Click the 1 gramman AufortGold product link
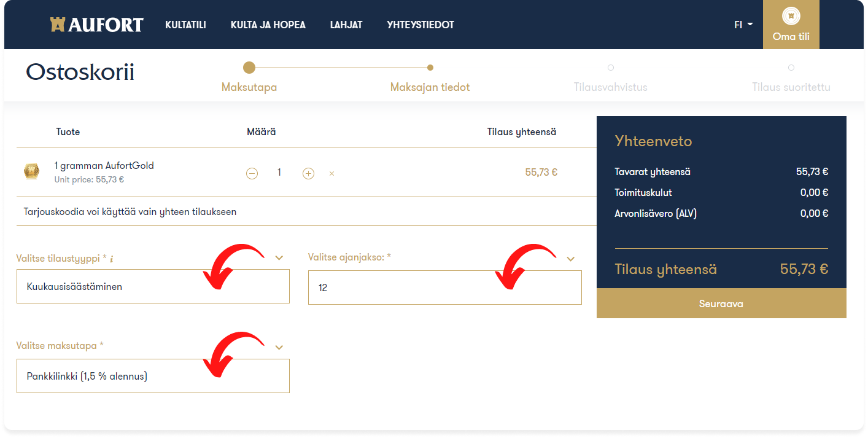 104,165
